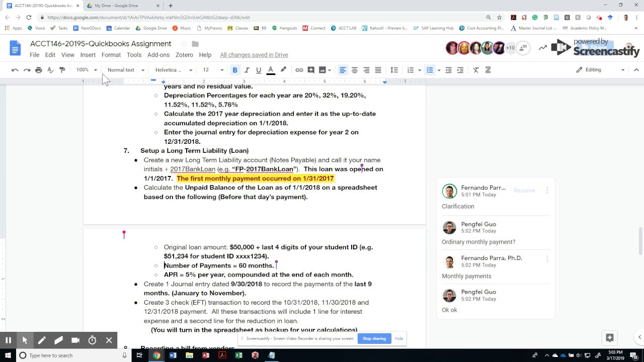
Task: Select the Screencastify eraser tool
Action: pos(58,340)
